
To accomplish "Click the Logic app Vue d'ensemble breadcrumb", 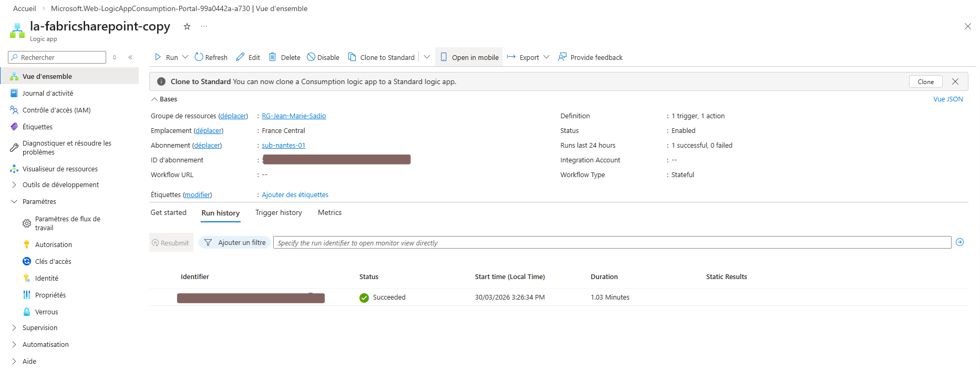I will [x=179, y=8].
